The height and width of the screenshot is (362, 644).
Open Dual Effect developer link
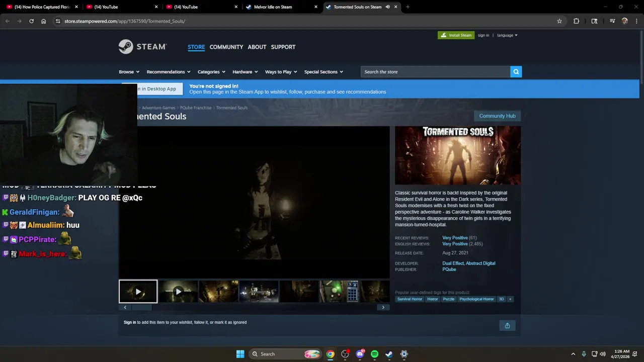point(453,263)
